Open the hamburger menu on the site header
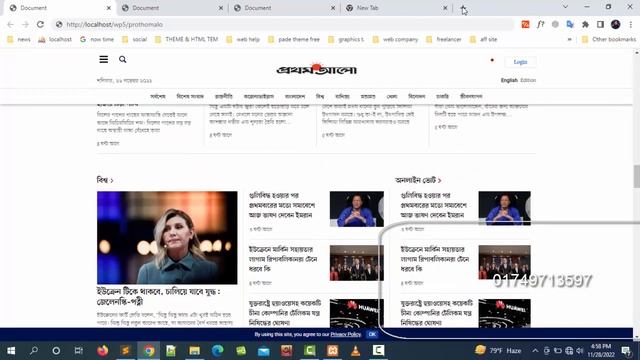Image resolution: width=640 pixels, height=360 pixels. coord(104,60)
